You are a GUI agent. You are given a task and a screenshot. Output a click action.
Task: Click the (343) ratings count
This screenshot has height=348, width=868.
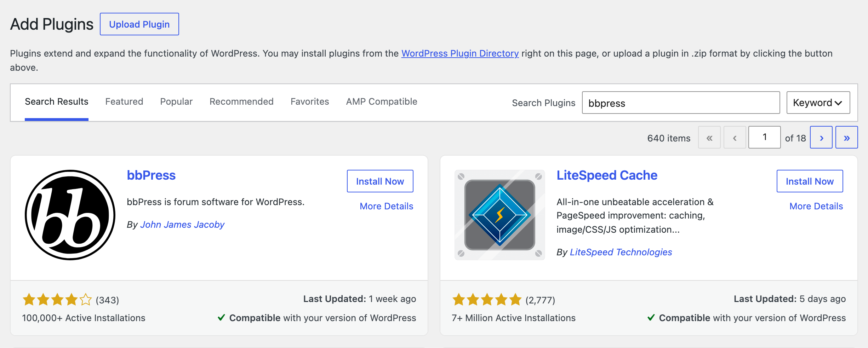point(107,300)
